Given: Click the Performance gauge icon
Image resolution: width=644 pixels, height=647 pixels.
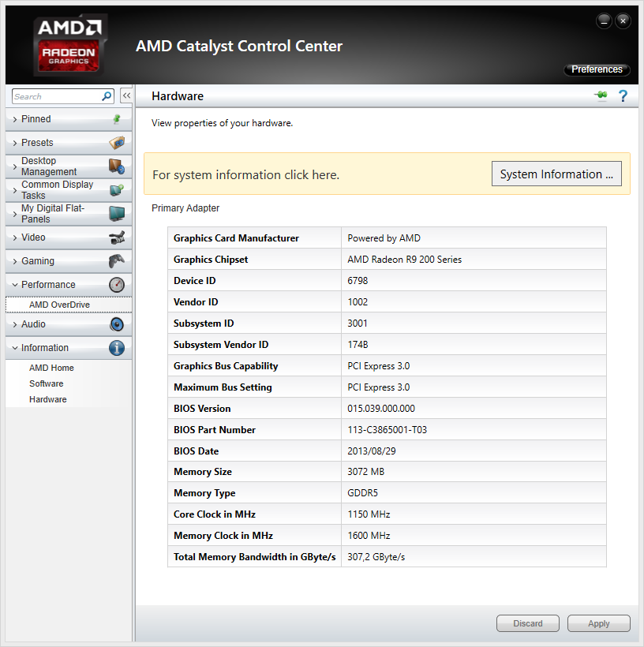Looking at the screenshot, I should [117, 285].
